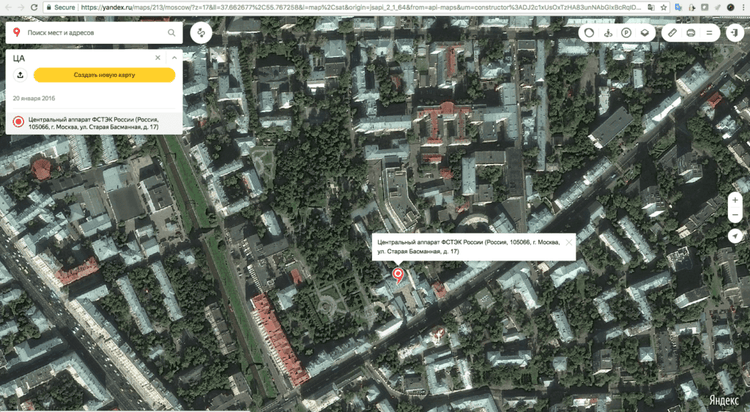Toggle the traffic layer button

590,33
